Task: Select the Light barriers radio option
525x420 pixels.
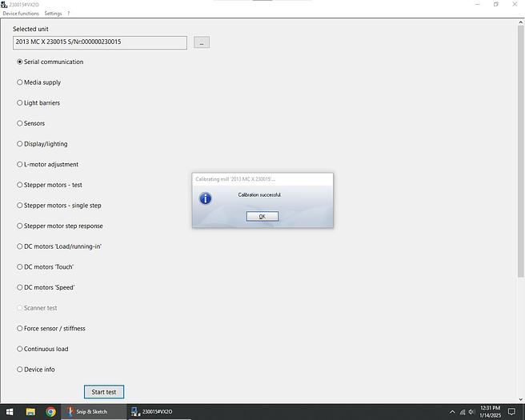Action: tap(20, 103)
